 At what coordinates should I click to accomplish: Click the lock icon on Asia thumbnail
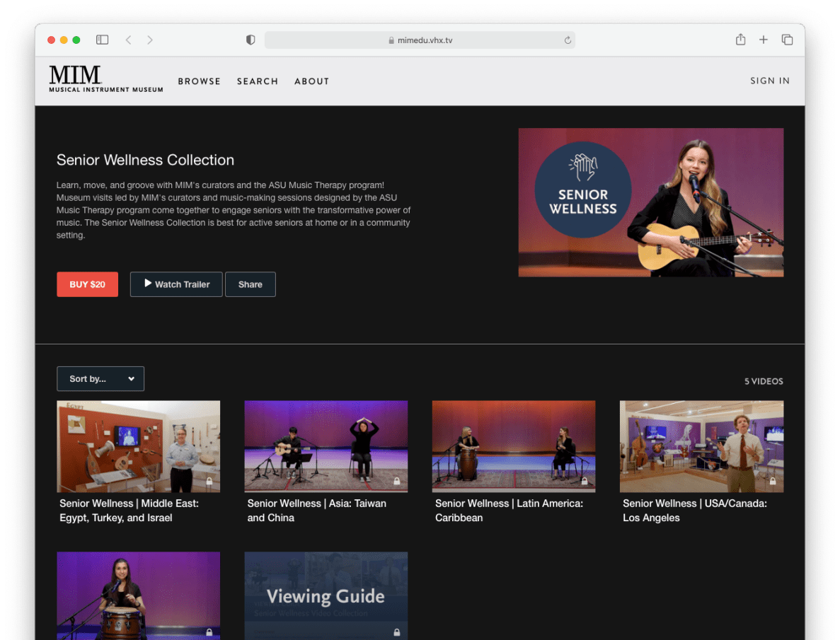click(397, 481)
